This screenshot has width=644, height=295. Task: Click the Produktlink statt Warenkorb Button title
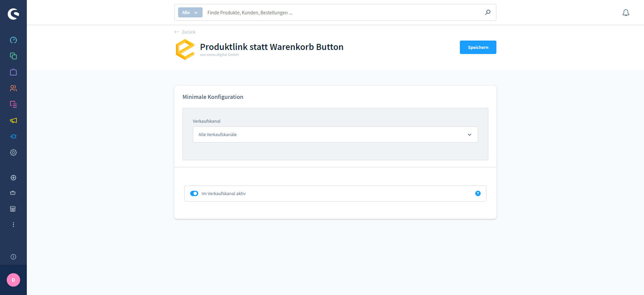click(x=272, y=47)
